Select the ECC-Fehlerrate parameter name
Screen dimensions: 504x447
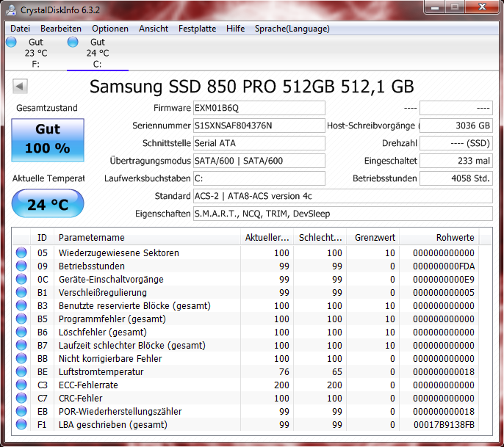[x=88, y=385]
